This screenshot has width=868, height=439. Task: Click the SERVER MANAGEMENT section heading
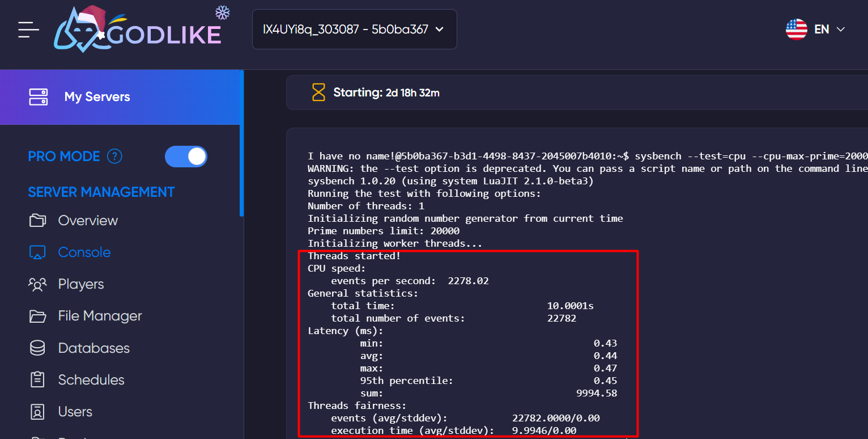[101, 192]
